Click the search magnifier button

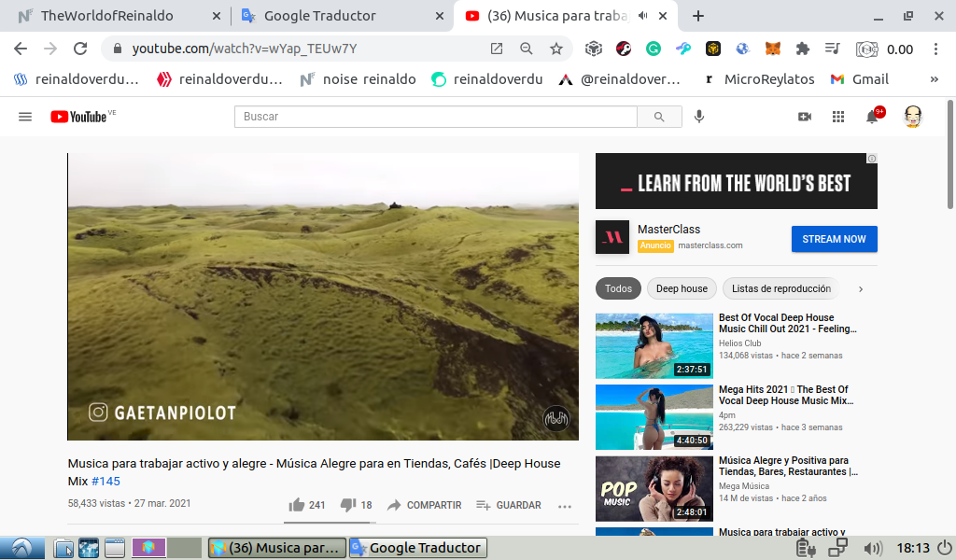tap(659, 117)
